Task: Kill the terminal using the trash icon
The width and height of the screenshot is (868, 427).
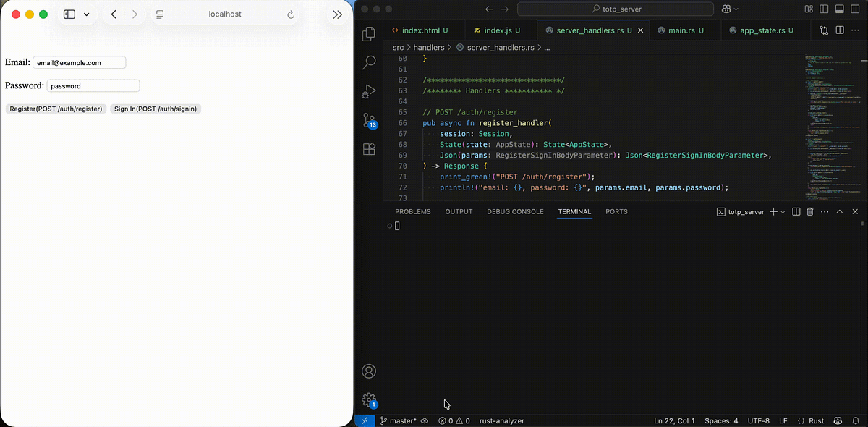Action: (x=809, y=211)
